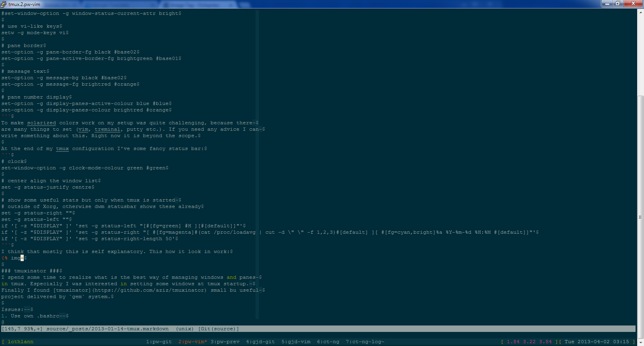Switch to tmux window 3:pw-prev
The height and width of the screenshot is (346, 644).
click(225, 342)
